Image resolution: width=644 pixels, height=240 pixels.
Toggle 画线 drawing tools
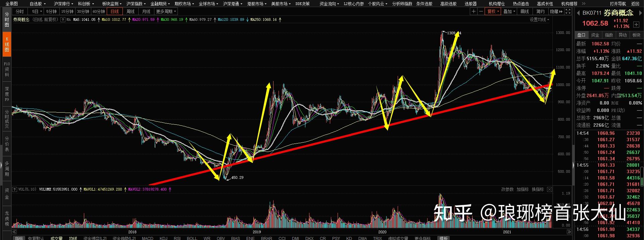click(525, 11)
